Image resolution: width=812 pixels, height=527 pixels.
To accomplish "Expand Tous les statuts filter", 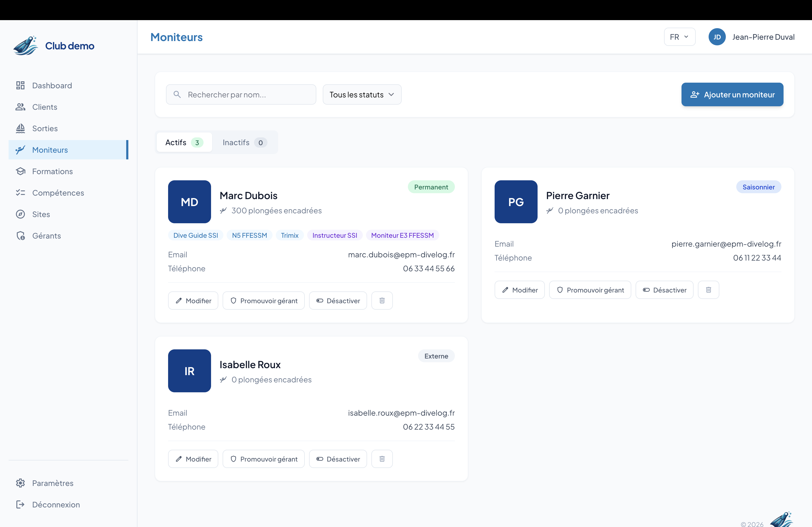I will click(362, 95).
